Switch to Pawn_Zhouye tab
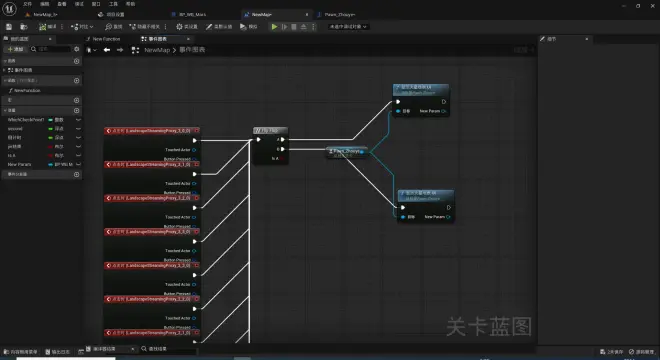Viewport: 660px width, 360px height. (339, 14)
